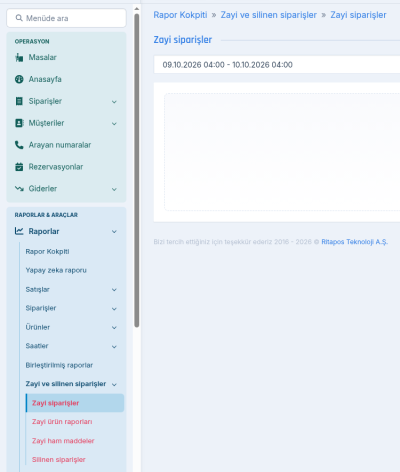The image size is (400, 472).
Task: Click the Siparişler receipt icon
Action: coord(19,101)
